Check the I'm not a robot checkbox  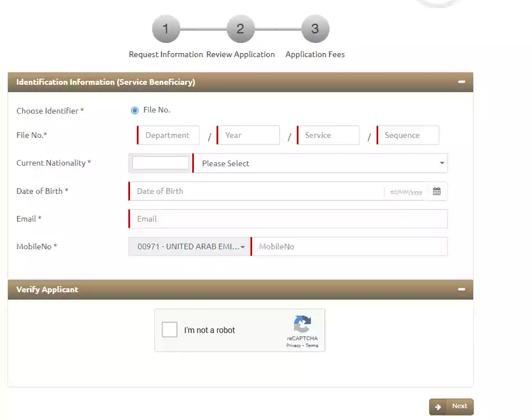click(x=169, y=330)
